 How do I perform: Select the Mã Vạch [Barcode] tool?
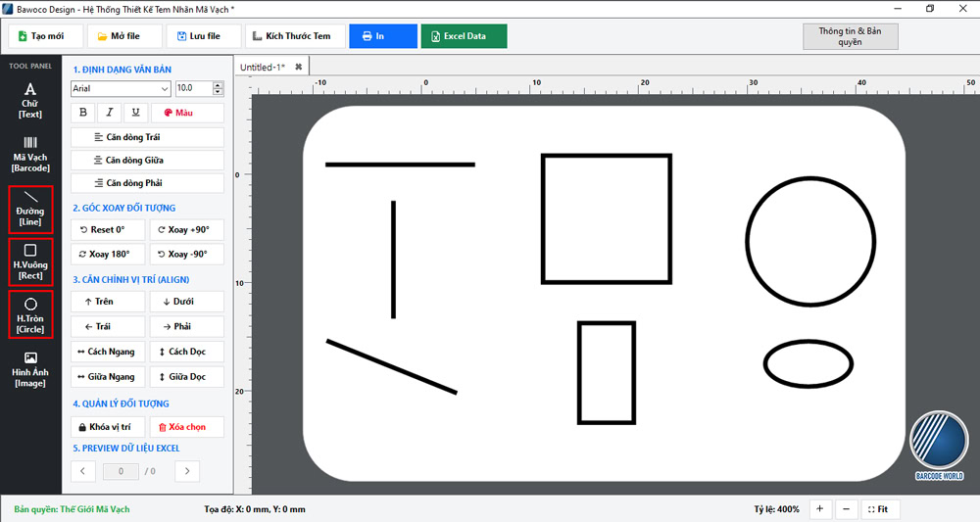30,154
